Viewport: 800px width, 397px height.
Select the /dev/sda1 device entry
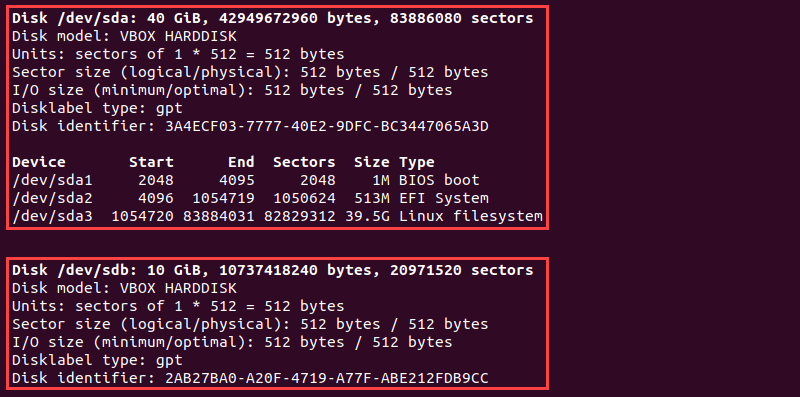pyautogui.click(x=53, y=180)
